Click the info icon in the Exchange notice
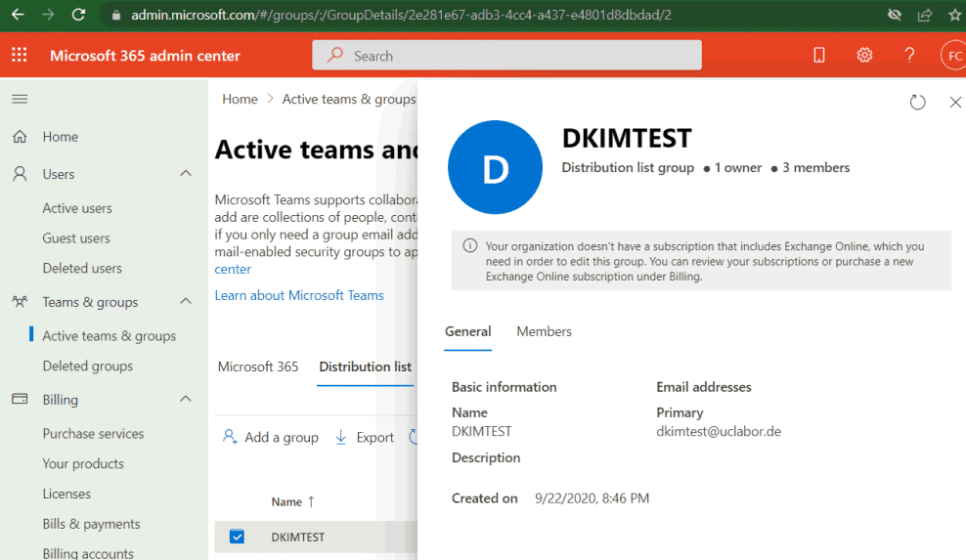 pyautogui.click(x=470, y=246)
